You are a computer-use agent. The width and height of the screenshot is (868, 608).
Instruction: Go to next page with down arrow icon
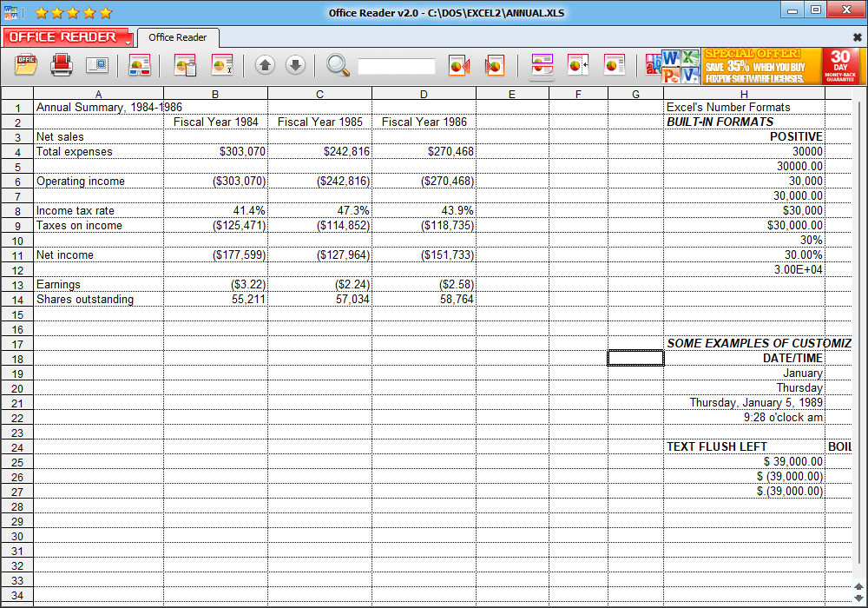coord(295,65)
